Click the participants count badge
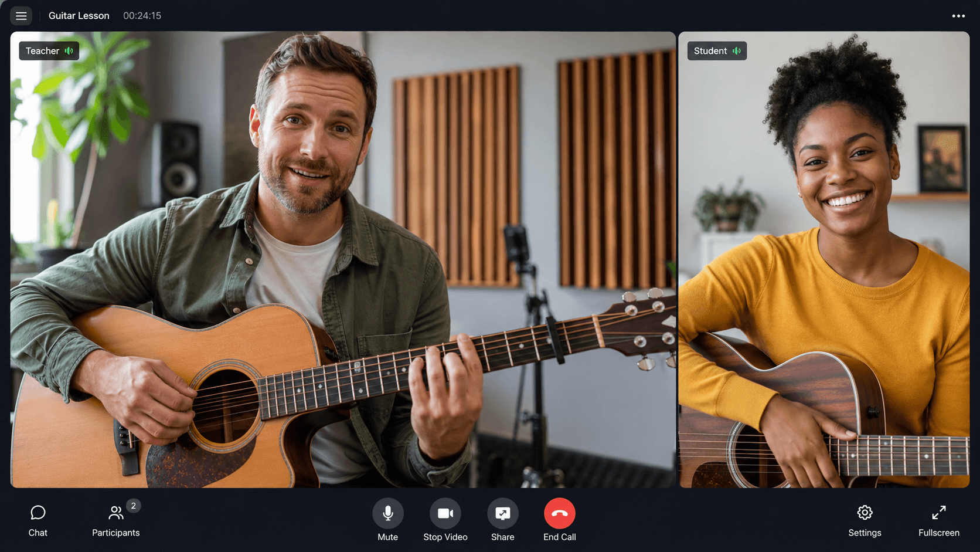Image resolution: width=980 pixels, height=552 pixels. [x=134, y=506]
